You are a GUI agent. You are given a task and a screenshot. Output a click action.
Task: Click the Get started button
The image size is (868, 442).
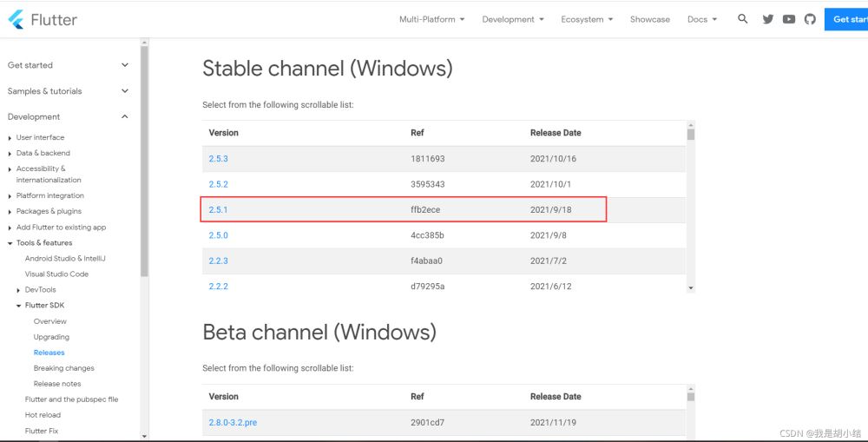846,19
